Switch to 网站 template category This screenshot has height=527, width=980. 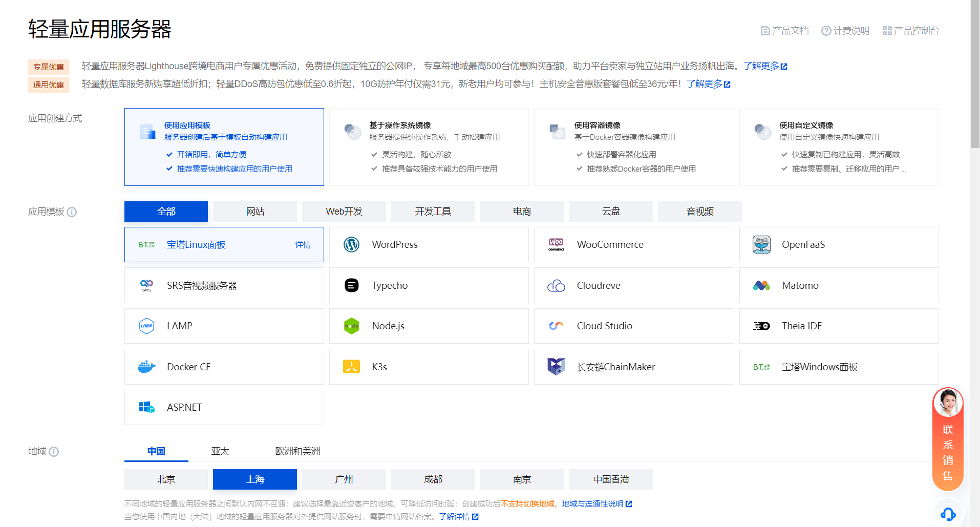coord(255,212)
